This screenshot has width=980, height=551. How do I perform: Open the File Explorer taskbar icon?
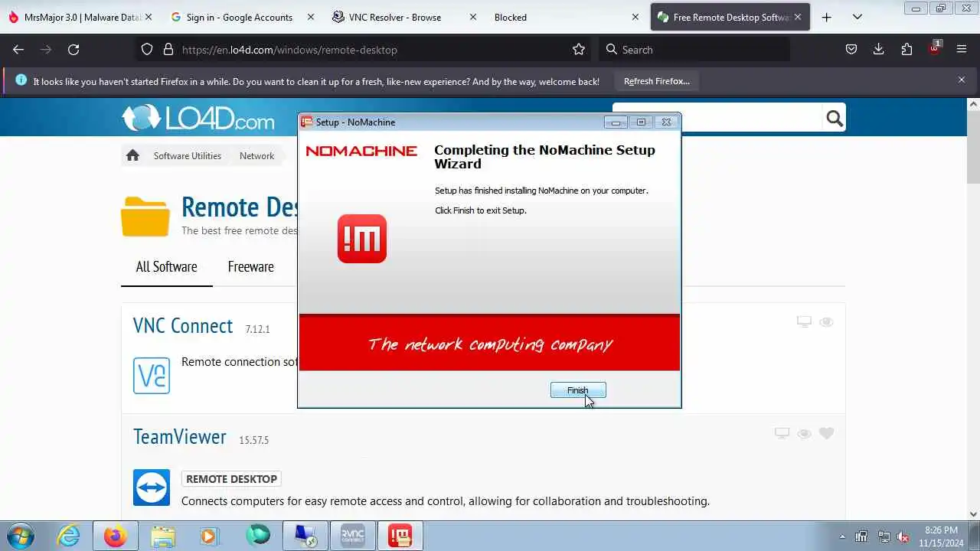(163, 536)
